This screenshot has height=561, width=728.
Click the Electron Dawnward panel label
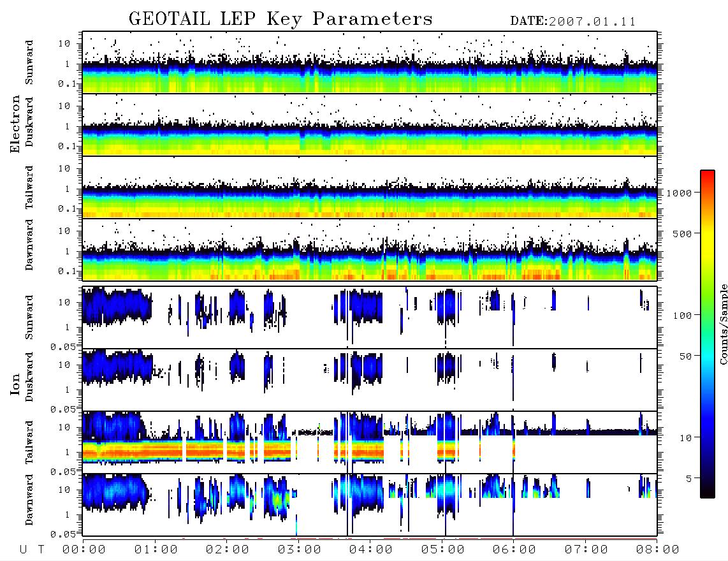(29, 245)
